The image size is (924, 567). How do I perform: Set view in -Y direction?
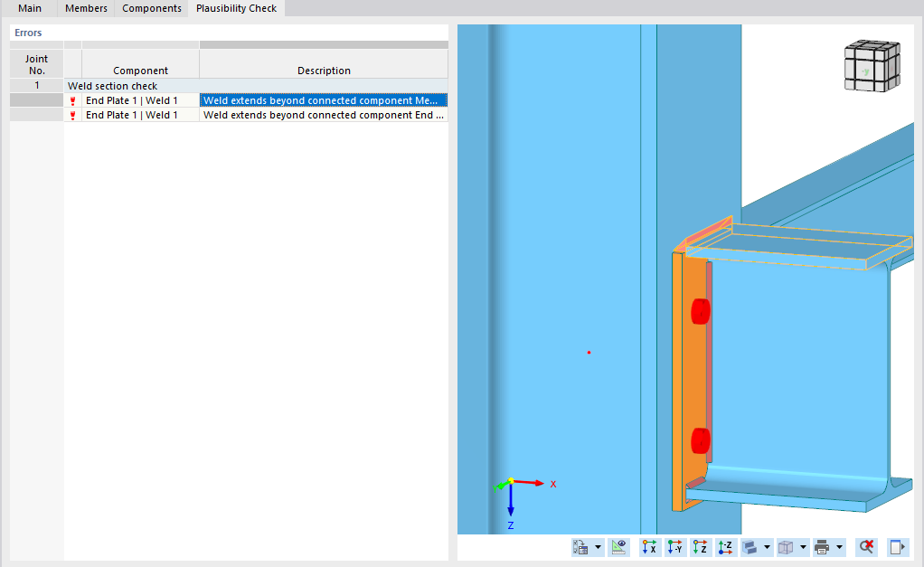[x=674, y=547]
